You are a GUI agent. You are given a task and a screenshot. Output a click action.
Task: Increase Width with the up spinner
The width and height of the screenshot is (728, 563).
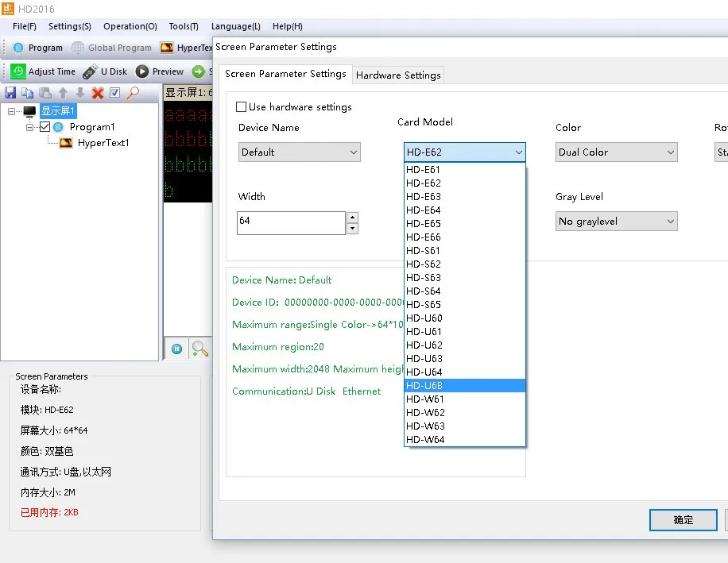pyautogui.click(x=353, y=218)
